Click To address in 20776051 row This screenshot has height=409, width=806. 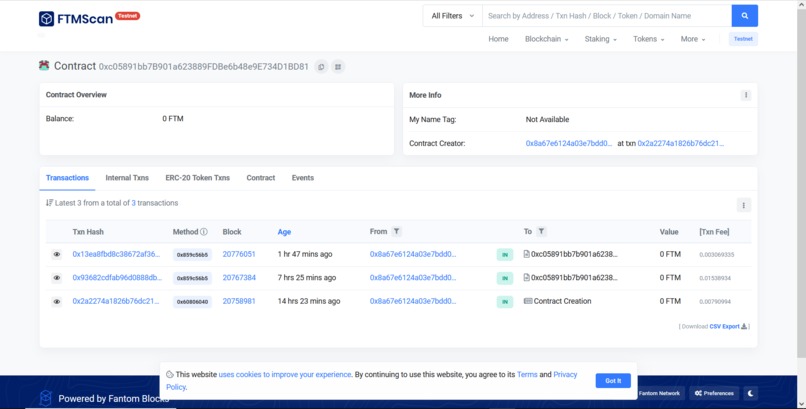[x=574, y=254]
